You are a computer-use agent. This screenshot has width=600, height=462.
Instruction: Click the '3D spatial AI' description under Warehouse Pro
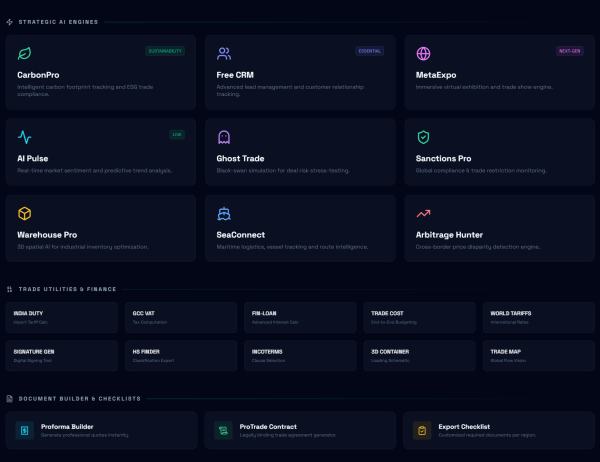(83, 247)
